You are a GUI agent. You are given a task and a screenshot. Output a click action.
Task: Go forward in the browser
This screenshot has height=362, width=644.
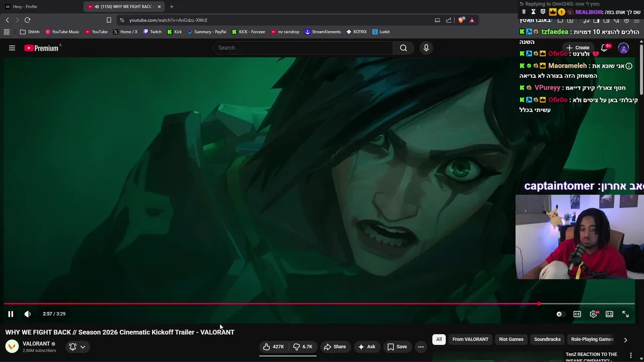click(x=17, y=20)
